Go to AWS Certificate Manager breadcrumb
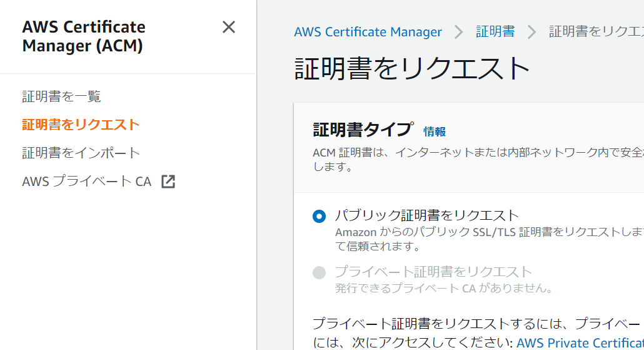644x350 pixels. coord(368,32)
